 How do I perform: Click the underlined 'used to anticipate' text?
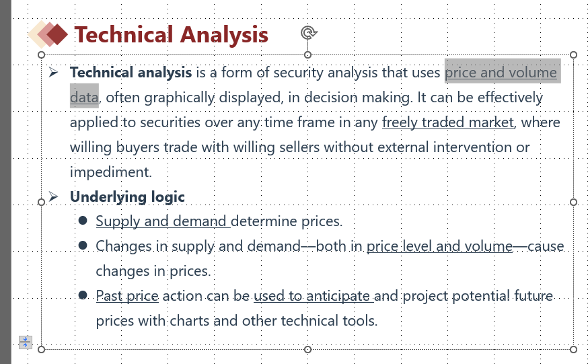click(x=312, y=296)
